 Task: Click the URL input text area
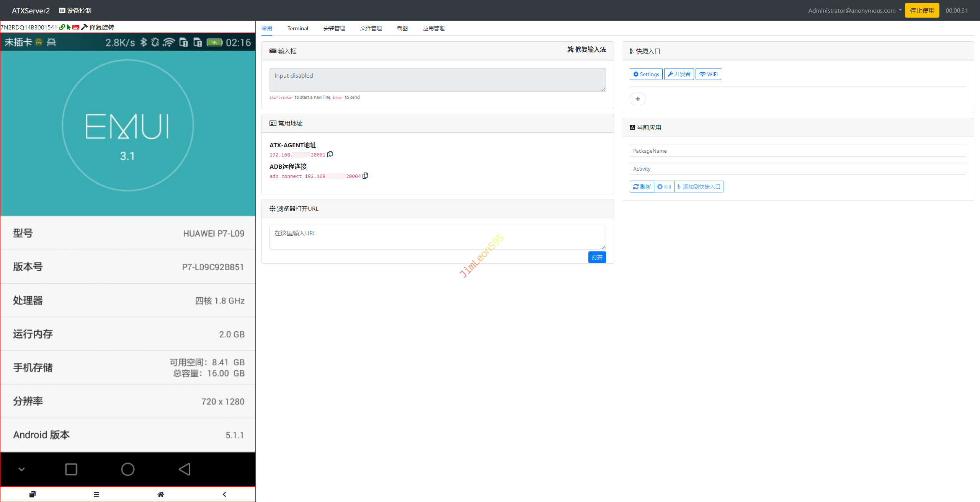(437, 237)
